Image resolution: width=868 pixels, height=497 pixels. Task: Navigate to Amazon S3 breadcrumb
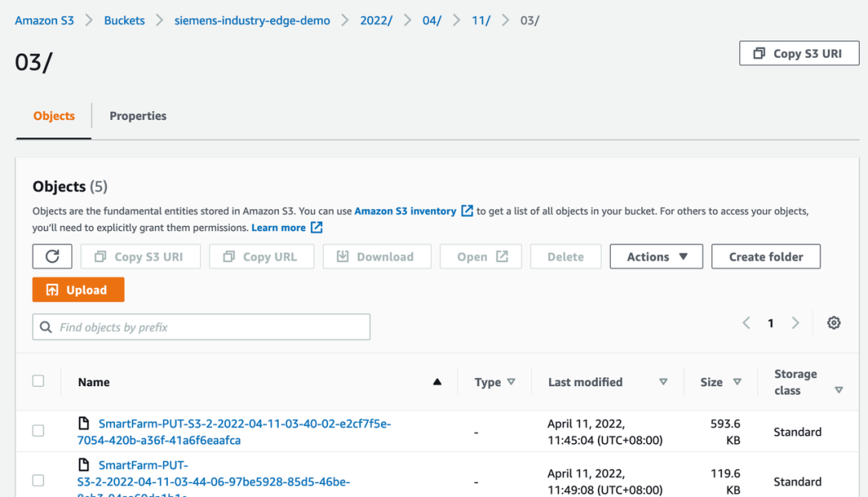click(x=44, y=20)
